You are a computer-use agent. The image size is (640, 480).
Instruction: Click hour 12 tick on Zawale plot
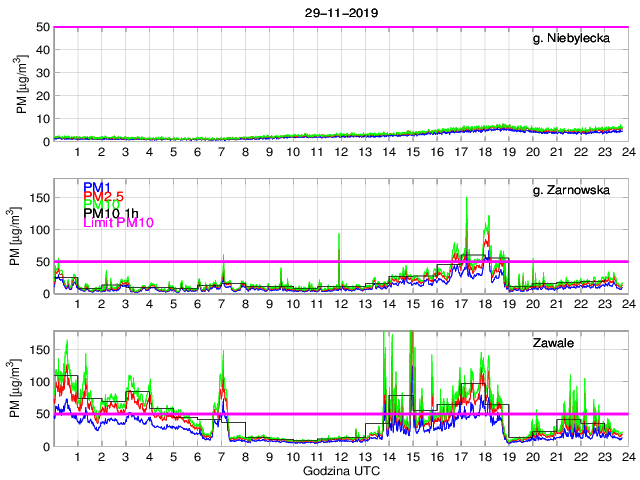pyautogui.click(x=341, y=458)
